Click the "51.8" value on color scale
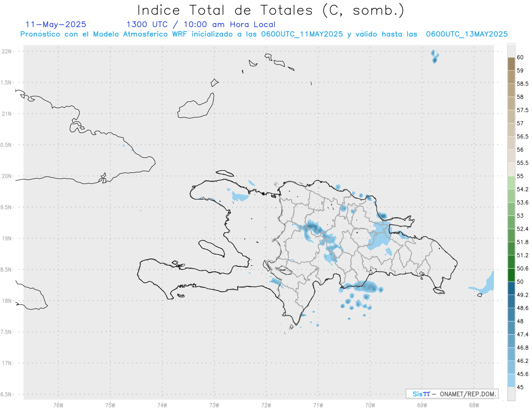 point(522,242)
